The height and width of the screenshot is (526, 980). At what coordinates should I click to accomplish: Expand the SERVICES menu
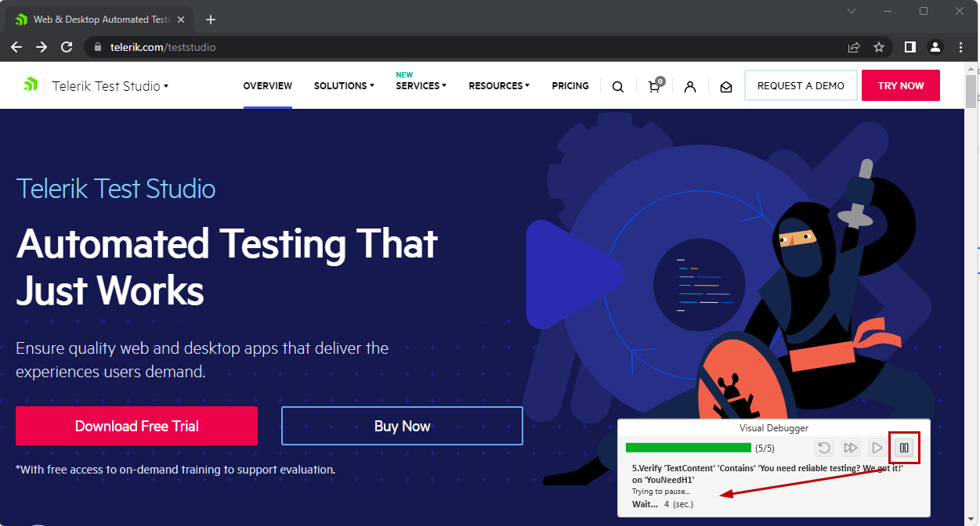pyautogui.click(x=421, y=86)
